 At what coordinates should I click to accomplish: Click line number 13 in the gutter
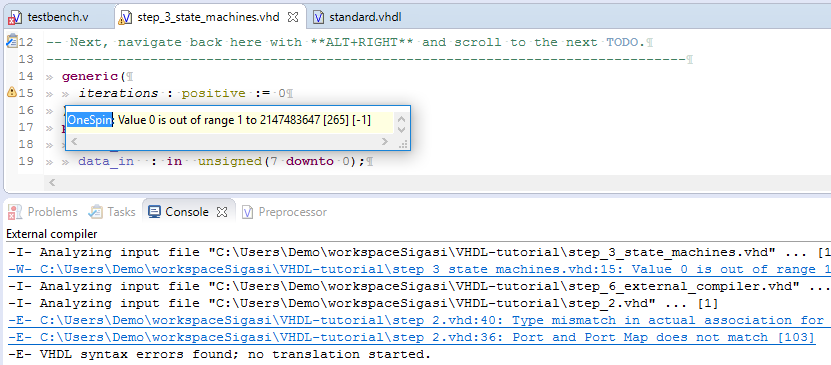(x=26, y=59)
